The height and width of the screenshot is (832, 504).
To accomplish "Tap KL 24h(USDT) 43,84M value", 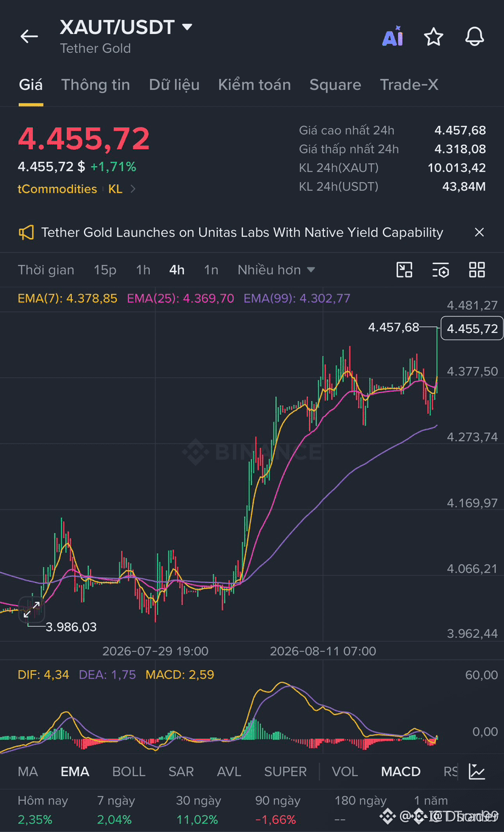I will click(x=464, y=187).
